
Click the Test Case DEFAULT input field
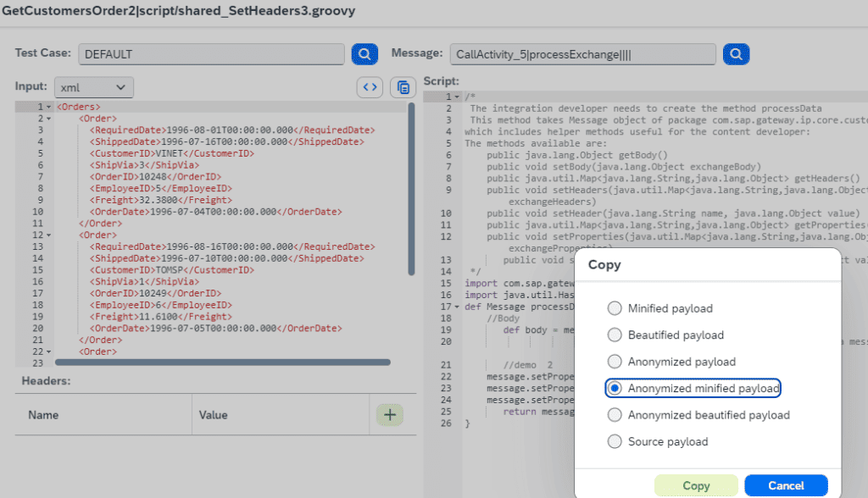[x=211, y=54]
